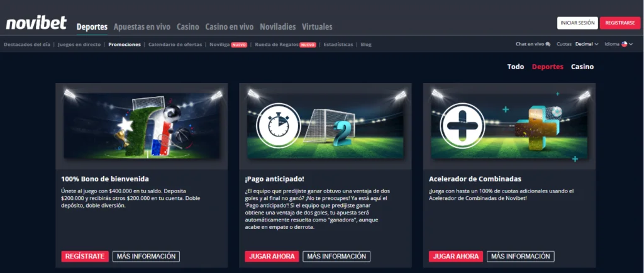Open the Apuestas en vivo menu
This screenshot has height=273, width=644.
[x=142, y=26]
